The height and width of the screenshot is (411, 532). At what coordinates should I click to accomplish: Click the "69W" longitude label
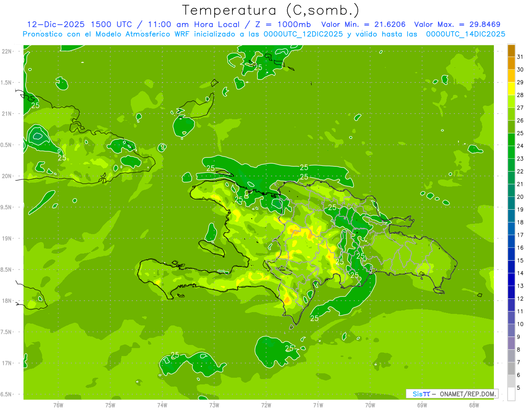coord(422,405)
